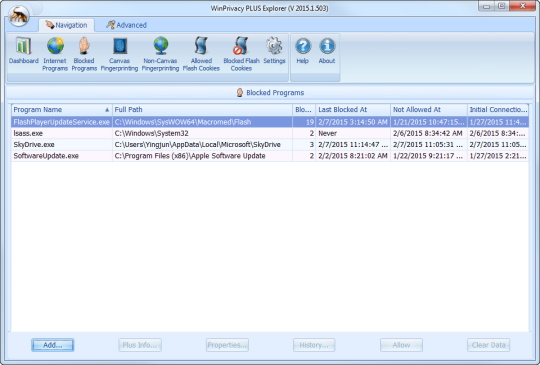This screenshot has width=540, height=365.
Task: Click the WinPrivacy ant application logo
Action: pos(19,16)
